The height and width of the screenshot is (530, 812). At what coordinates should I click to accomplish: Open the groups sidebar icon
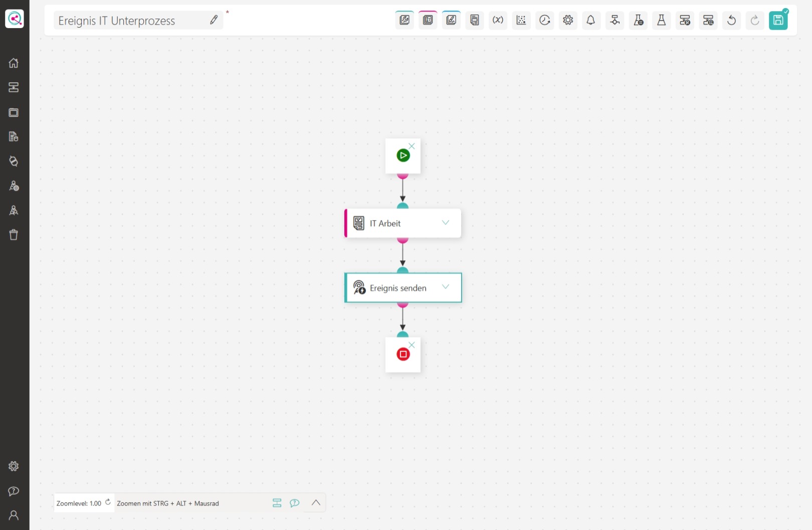(x=14, y=210)
